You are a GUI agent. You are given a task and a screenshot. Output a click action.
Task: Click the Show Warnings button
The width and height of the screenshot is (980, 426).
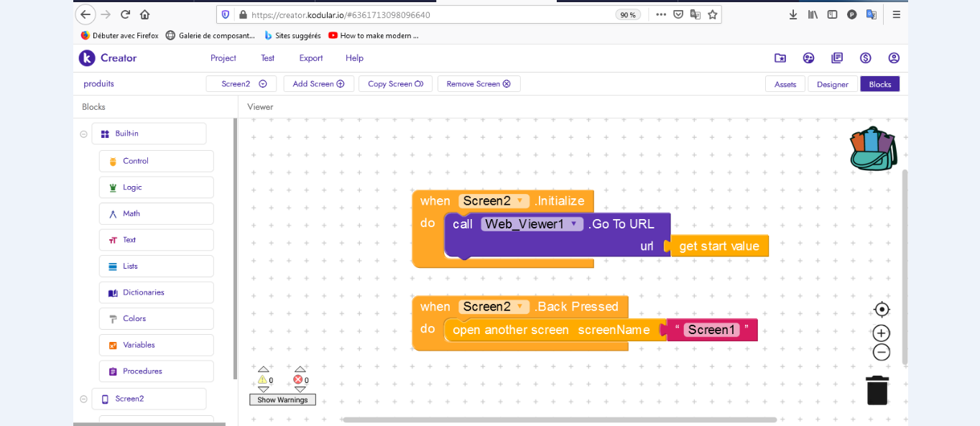(x=282, y=400)
